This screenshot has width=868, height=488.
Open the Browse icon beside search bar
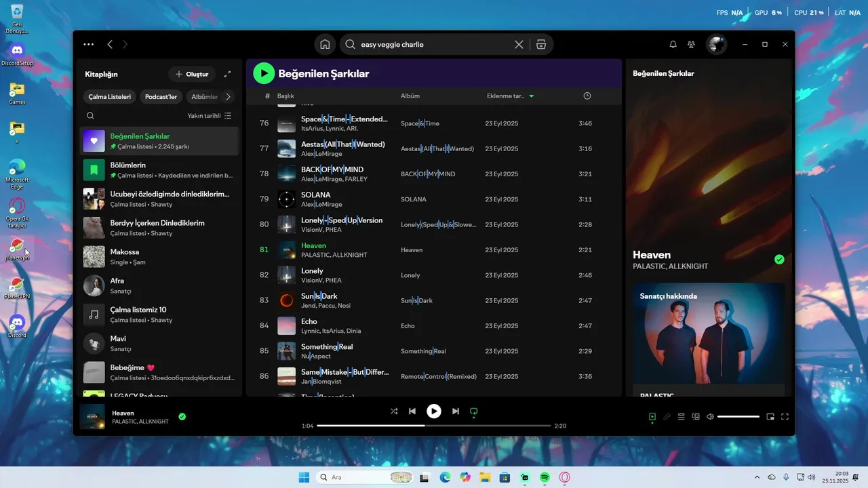click(540, 45)
